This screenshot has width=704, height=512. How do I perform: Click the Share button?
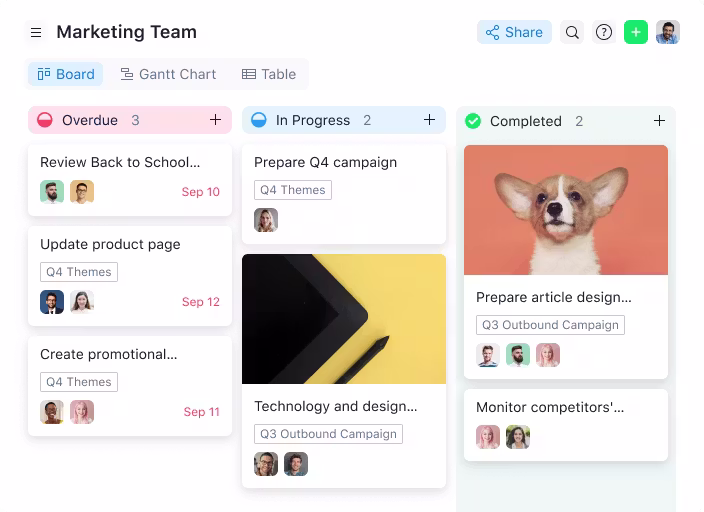(514, 32)
